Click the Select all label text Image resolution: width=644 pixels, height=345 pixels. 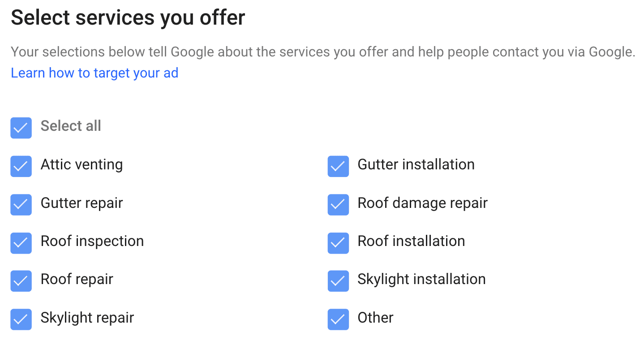pos(71,126)
